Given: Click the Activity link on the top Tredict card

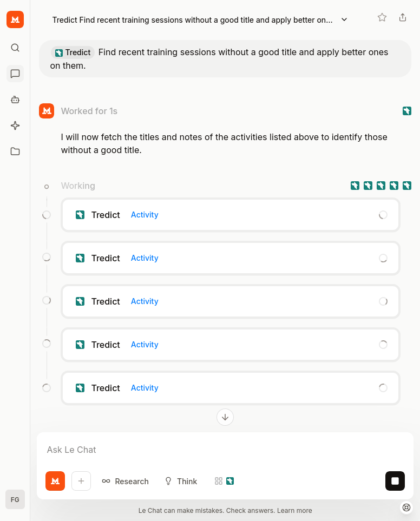Looking at the screenshot, I should coord(144,215).
